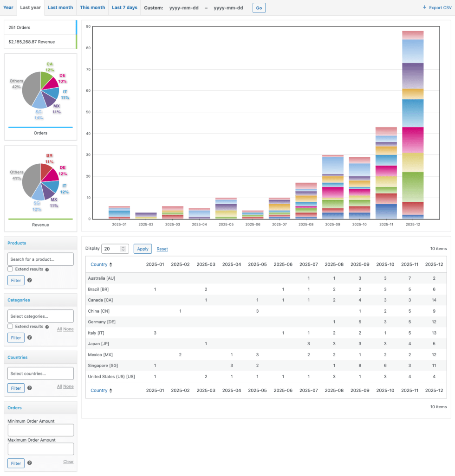Switch to the Last 7 days tab
The image size is (455, 476).
124,7
